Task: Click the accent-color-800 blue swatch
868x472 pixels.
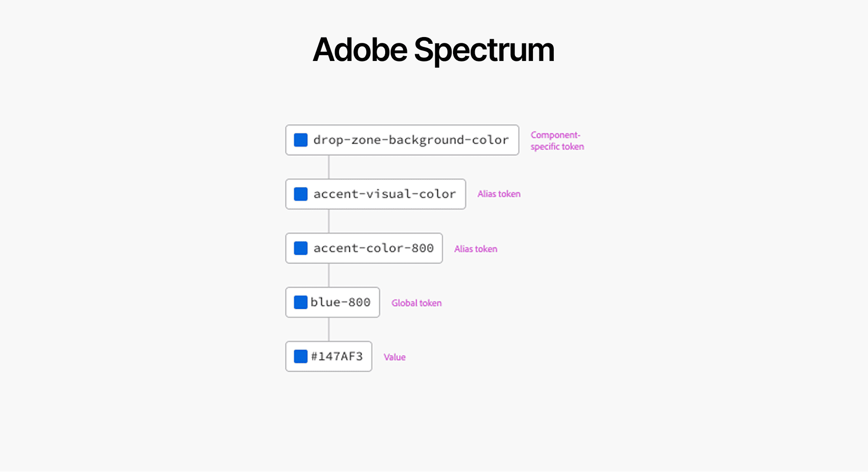Action: tap(301, 248)
